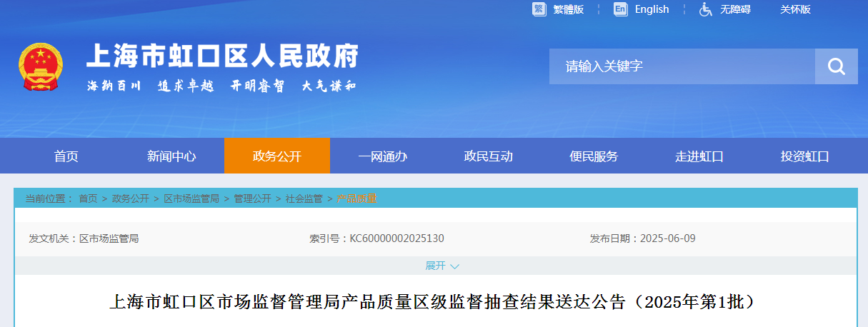868x327 pixels.
Task: Open 无障碍 accessibility mode
Action: click(x=735, y=9)
